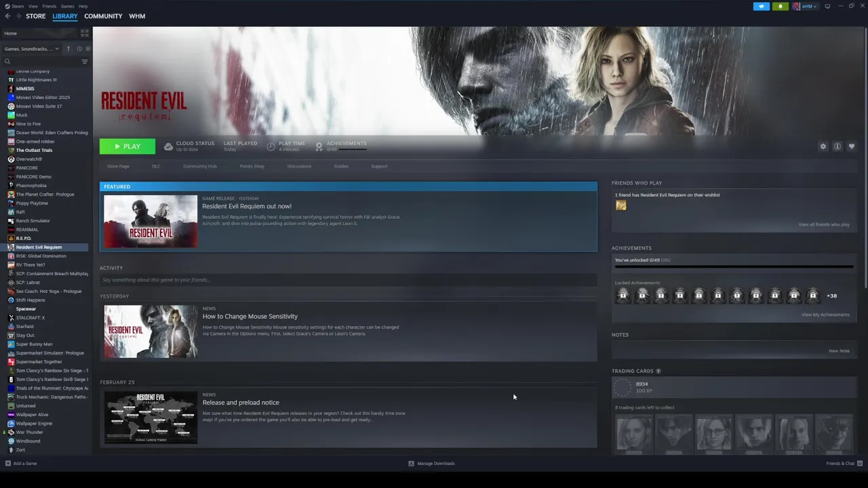Add game to favorites heart icon
This screenshot has height=488, width=868.
point(852,146)
